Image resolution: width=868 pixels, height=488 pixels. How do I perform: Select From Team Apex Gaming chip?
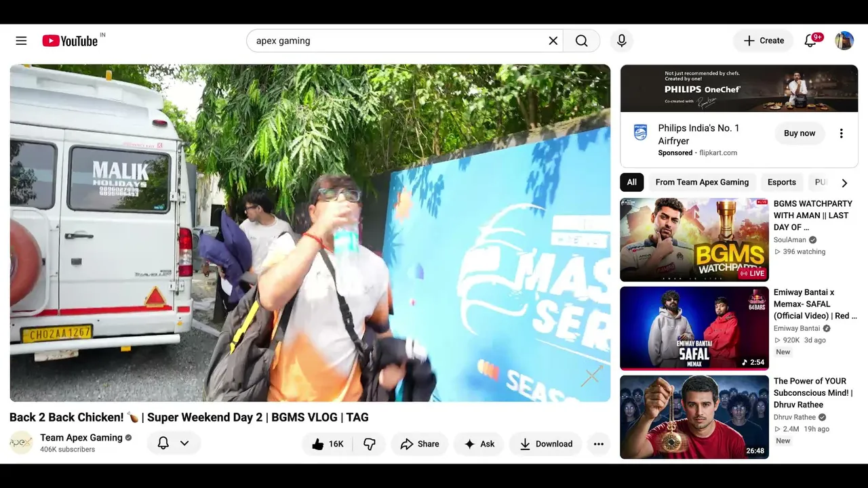coord(702,182)
